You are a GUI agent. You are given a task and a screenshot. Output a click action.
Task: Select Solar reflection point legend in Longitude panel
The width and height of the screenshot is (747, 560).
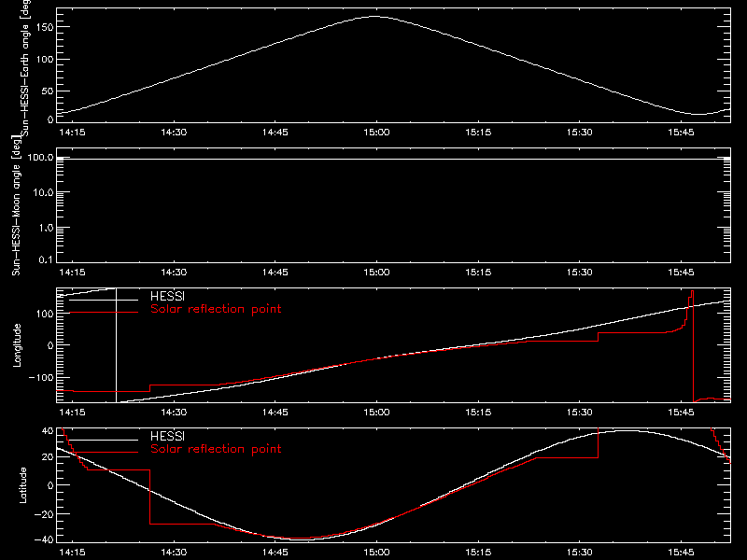pyautogui.click(x=216, y=309)
